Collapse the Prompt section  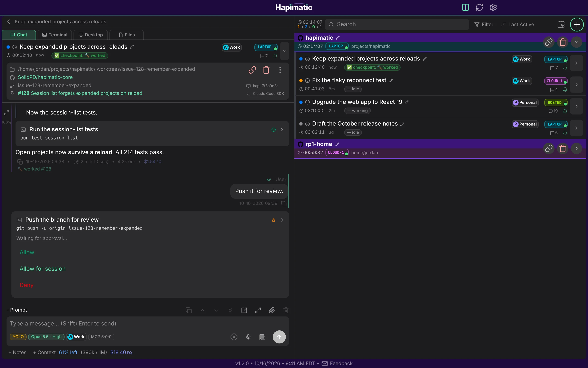pos(17,310)
